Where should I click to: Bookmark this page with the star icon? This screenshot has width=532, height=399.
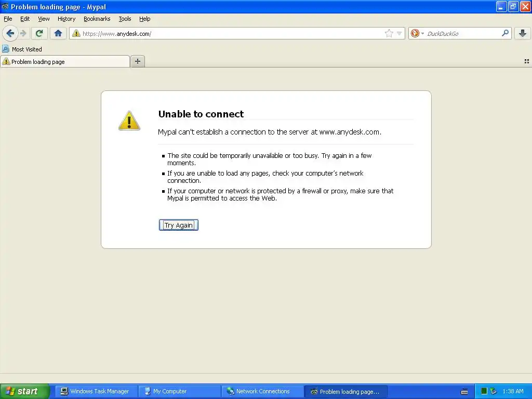[389, 33]
